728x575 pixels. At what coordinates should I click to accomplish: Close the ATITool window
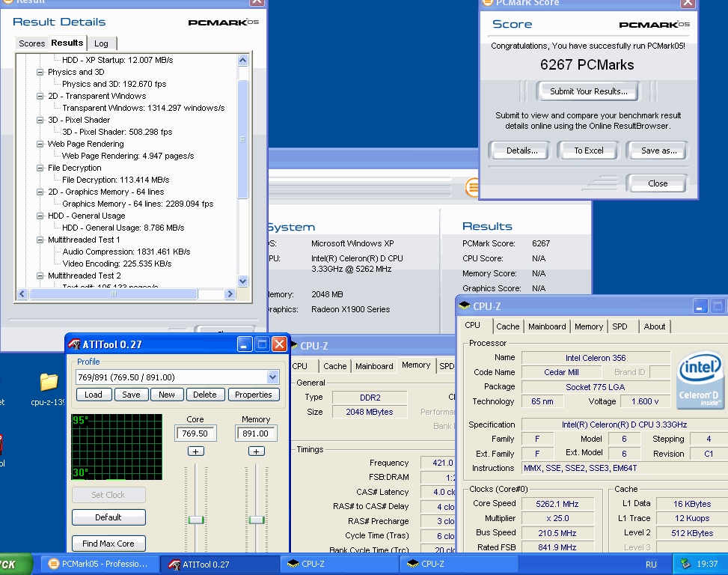279,344
